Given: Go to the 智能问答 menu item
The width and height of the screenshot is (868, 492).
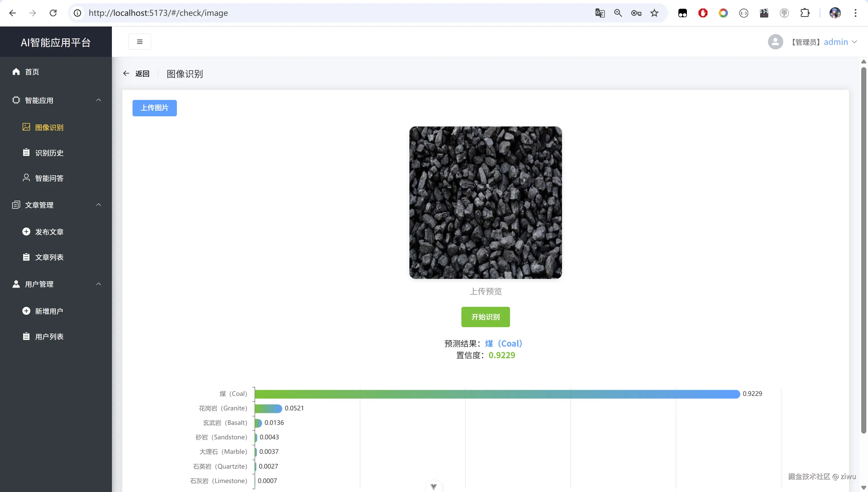Looking at the screenshot, I should (x=49, y=178).
